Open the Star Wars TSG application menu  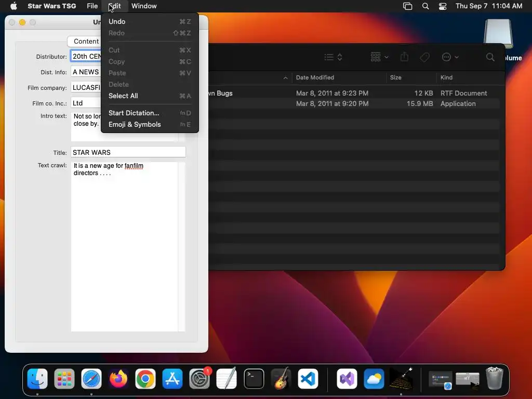pos(51,6)
